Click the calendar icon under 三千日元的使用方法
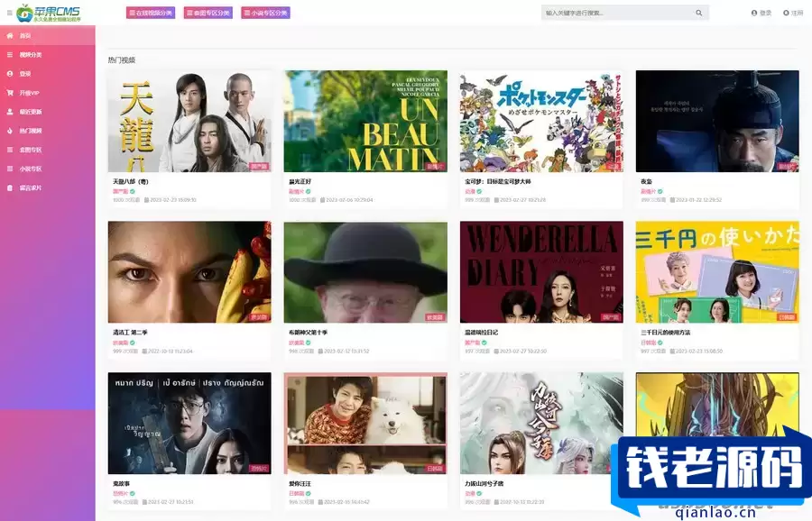Viewport: 812px width, 521px height. [673, 351]
